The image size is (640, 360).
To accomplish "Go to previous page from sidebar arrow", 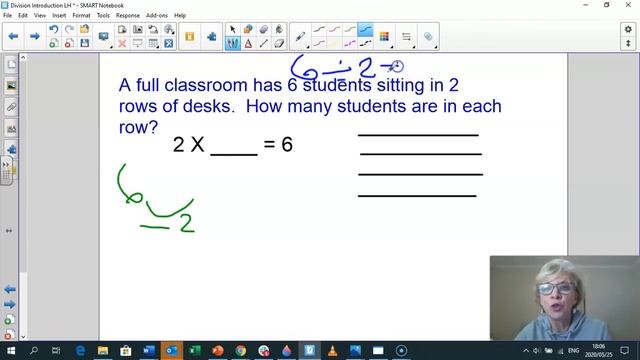I will 9,289.
